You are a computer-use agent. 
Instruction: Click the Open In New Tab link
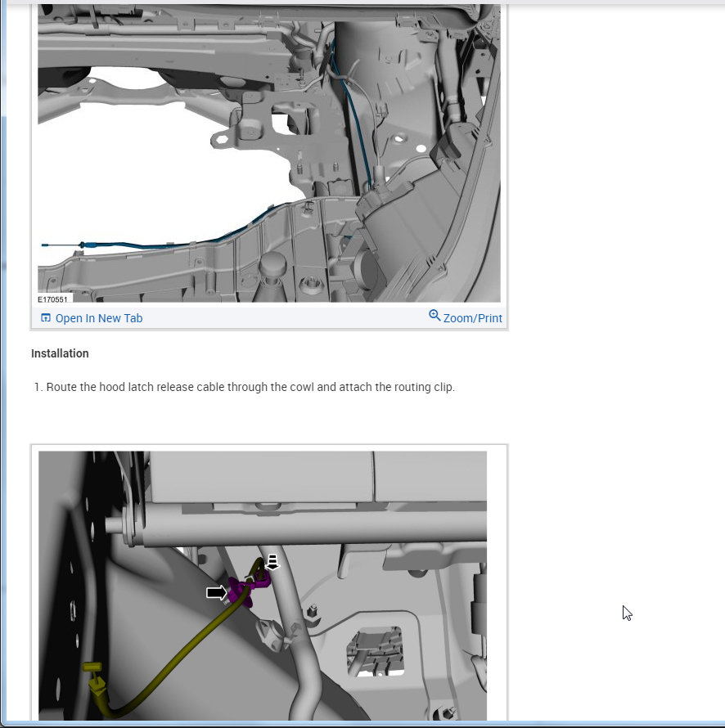click(98, 318)
